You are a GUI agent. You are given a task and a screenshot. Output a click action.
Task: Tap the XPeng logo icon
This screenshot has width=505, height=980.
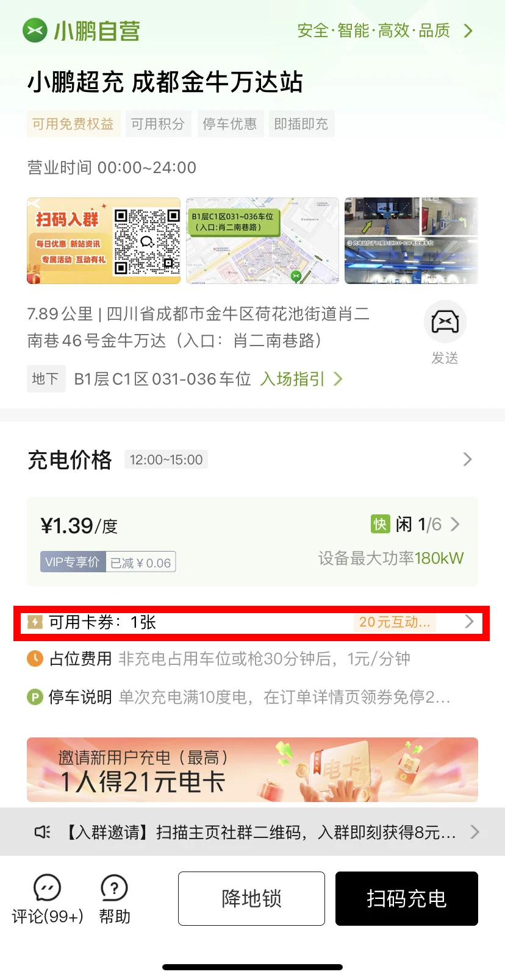point(35,30)
